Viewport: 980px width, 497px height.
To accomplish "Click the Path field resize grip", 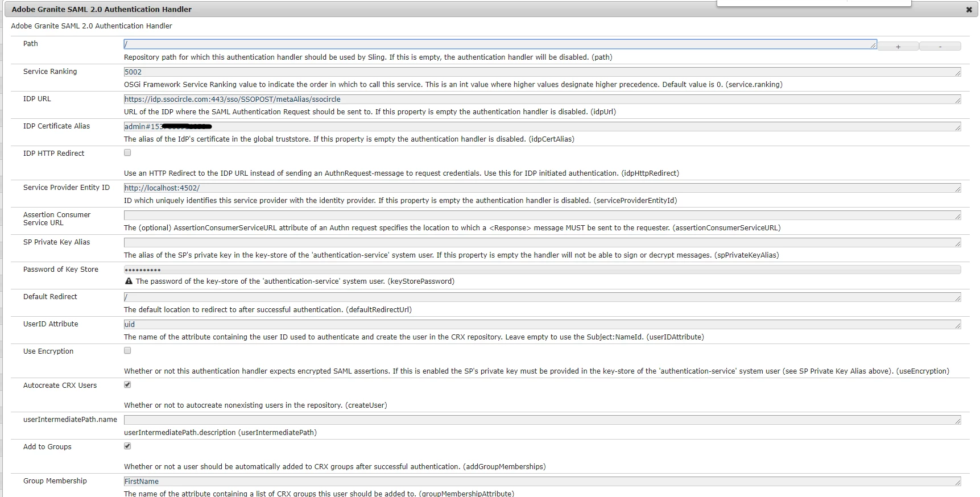I will (x=873, y=45).
